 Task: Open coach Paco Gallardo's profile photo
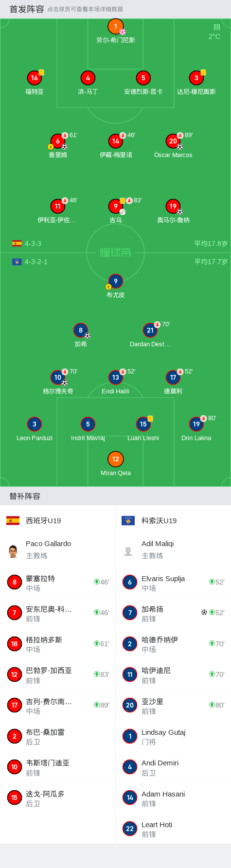13,551
